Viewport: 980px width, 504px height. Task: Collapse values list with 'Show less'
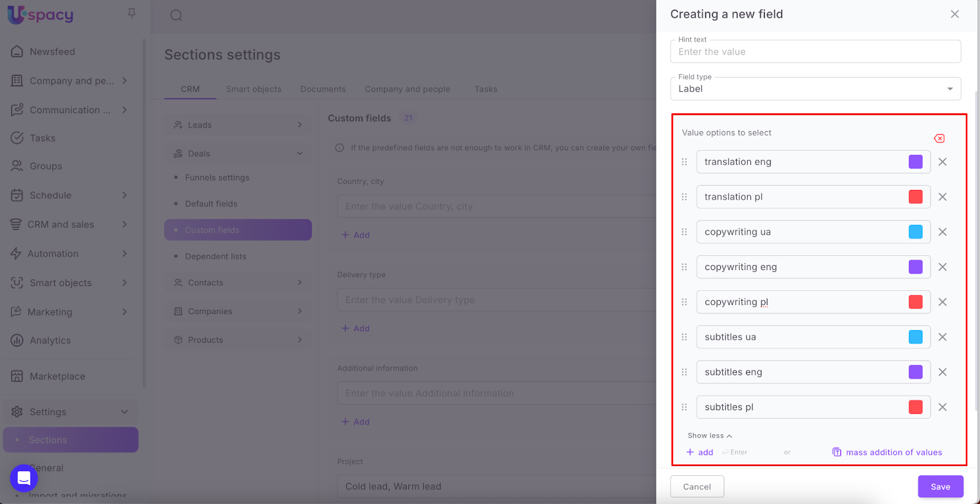tap(709, 435)
